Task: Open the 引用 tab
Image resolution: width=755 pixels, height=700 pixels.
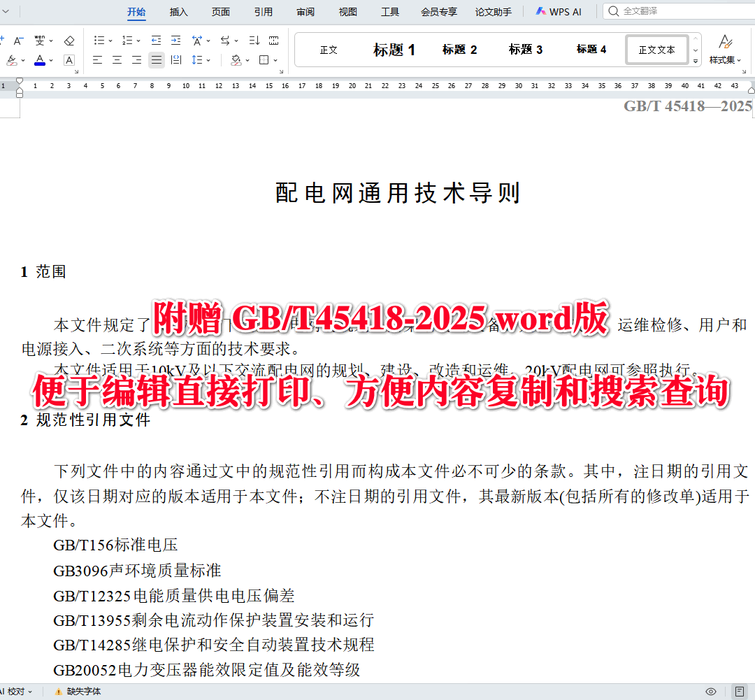Action: (x=264, y=12)
